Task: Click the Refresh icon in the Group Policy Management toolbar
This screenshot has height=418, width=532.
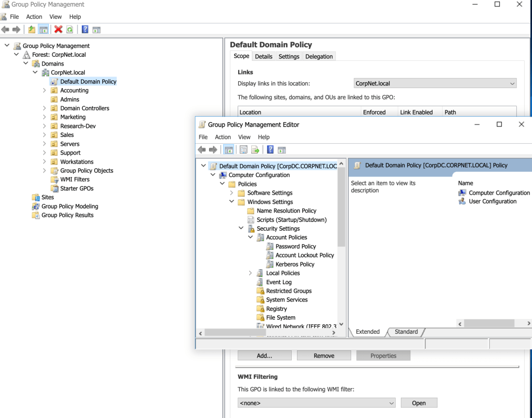Action: click(x=69, y=30)
